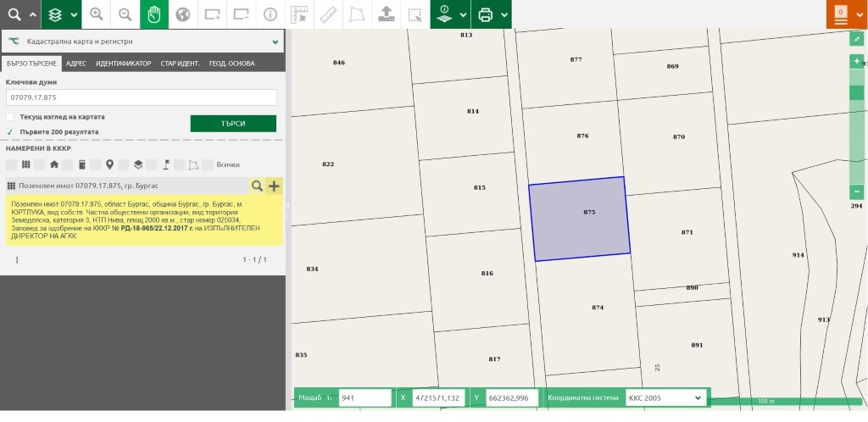
Task: Click the zoom in magnifier tool
Action: coord(96,14)
